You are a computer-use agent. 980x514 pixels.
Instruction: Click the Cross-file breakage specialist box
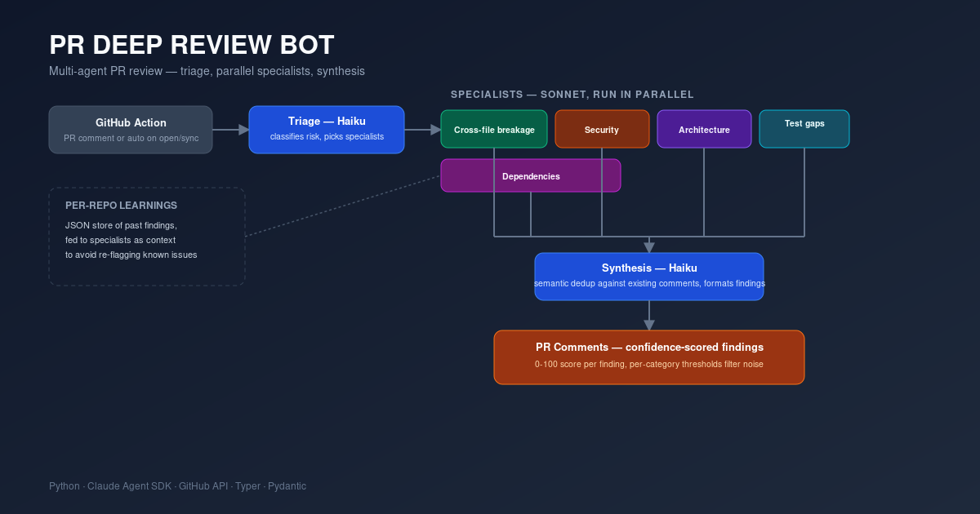pos(494,129)
